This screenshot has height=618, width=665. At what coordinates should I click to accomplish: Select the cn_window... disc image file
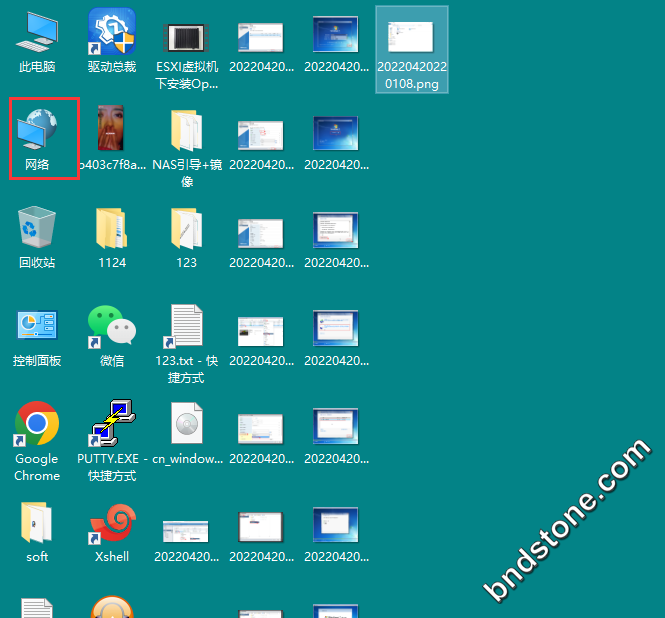coord(187,433)
